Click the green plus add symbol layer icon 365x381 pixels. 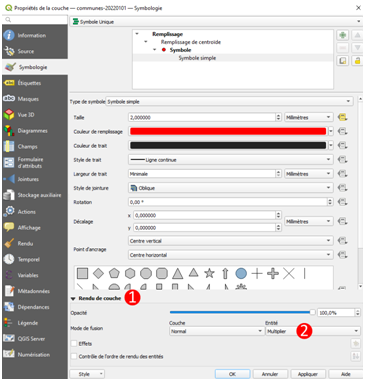point(343,35)
